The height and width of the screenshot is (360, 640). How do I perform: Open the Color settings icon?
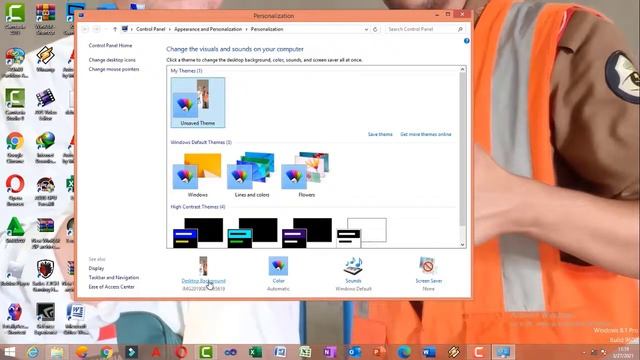[x=278, y=266]
